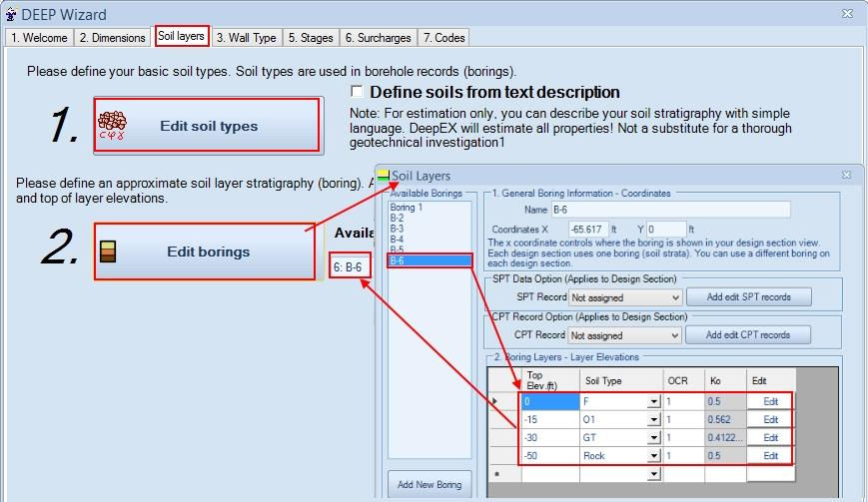Open soil type dropdown for layer F
Screen dimensions: 868x502
point(654,402)
